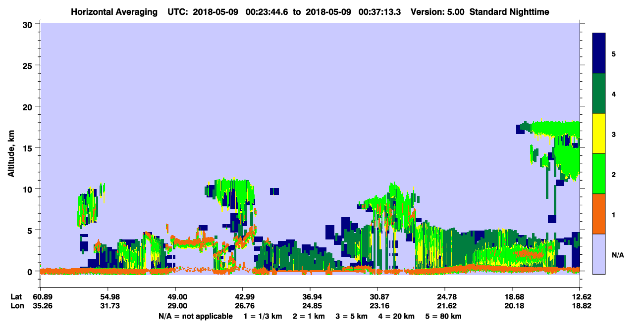Click the 'Lon' row label
This screenshot has height=330, width=644.
tap(16, 306)
